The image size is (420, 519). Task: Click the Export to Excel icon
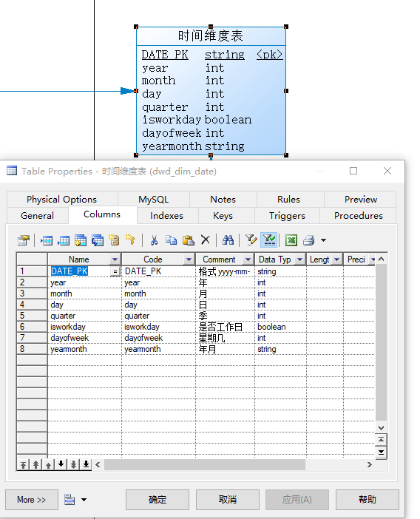tap(291, 240)
